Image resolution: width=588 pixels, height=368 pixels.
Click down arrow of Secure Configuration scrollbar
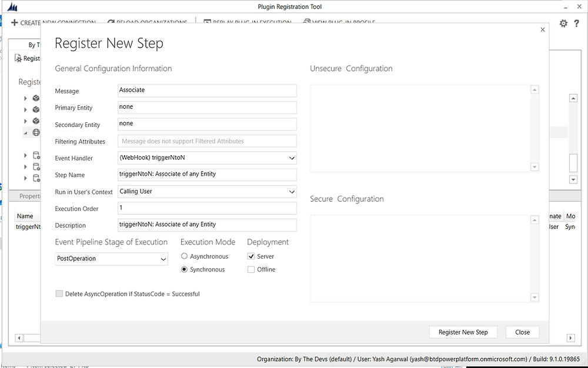coord(534,297)
